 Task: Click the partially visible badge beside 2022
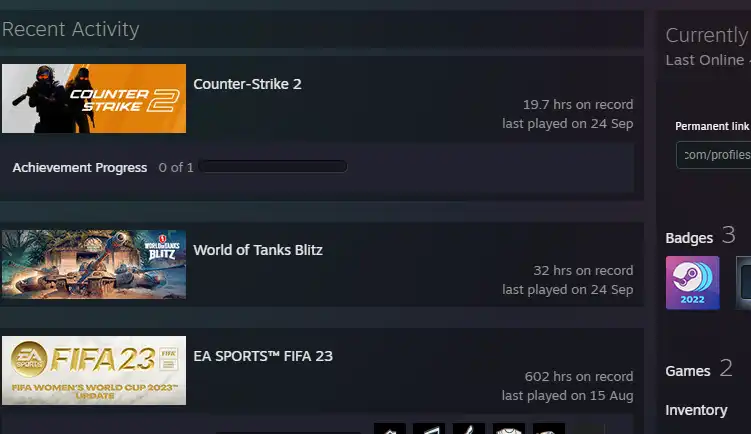click(743, 283)
